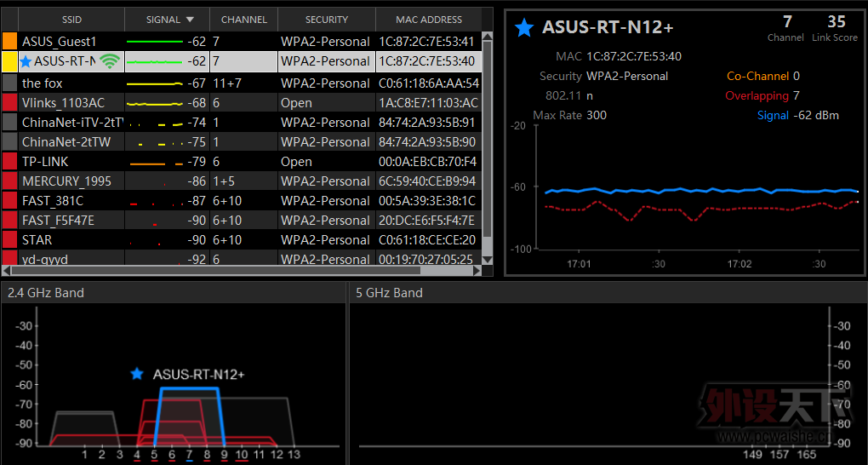Click the gray swatch beside the fox

pyautogui.click(x=10, y=83)
